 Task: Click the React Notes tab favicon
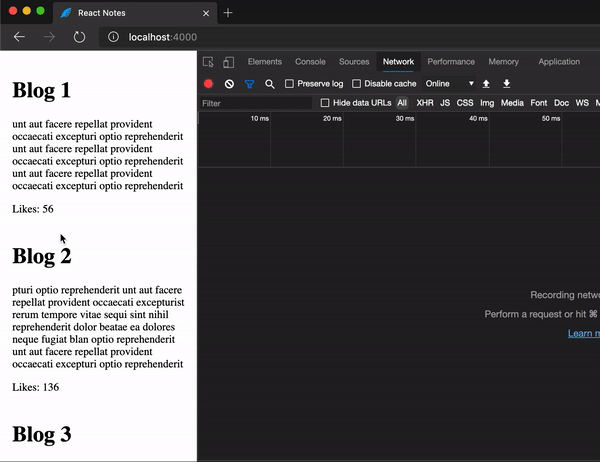pos(66,13)
